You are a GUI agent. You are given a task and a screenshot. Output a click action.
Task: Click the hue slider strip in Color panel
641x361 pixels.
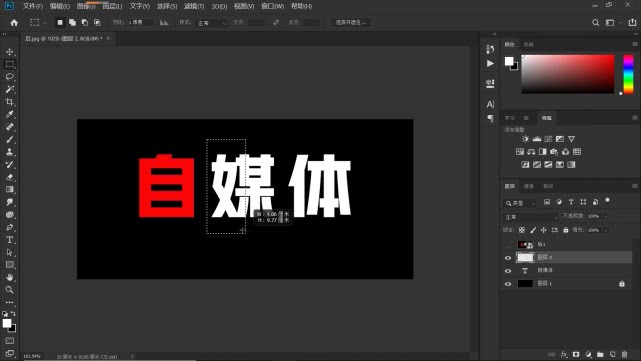pos(628,74)
